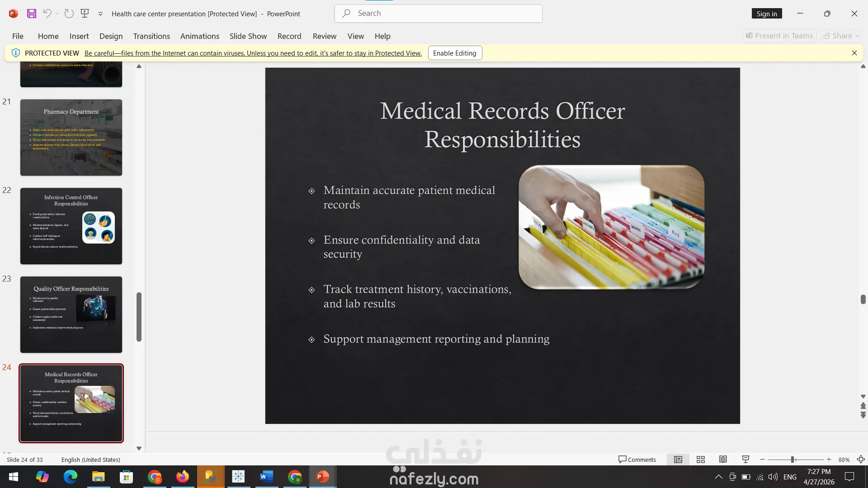This screenshot has width=868, height=488.
Task: Open the File menu
Action: click(x=18, y=36)
